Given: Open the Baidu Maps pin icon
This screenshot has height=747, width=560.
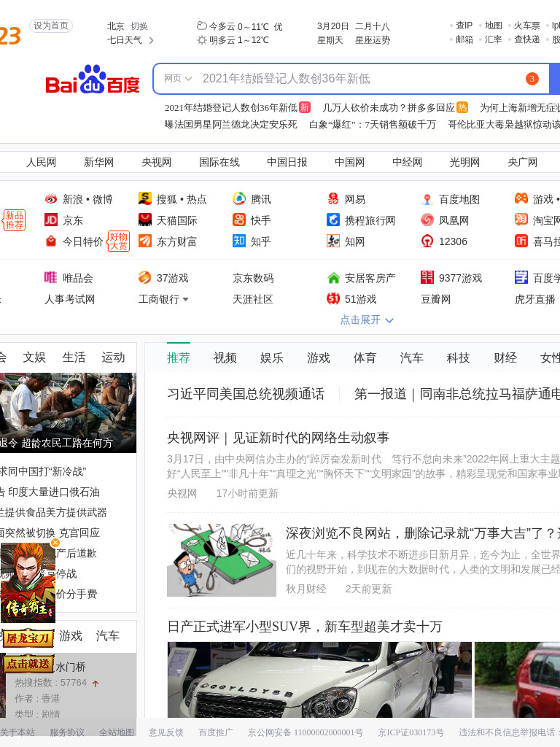Looking at the screenshot, I should pyautogui.click(x=427, y=198).
